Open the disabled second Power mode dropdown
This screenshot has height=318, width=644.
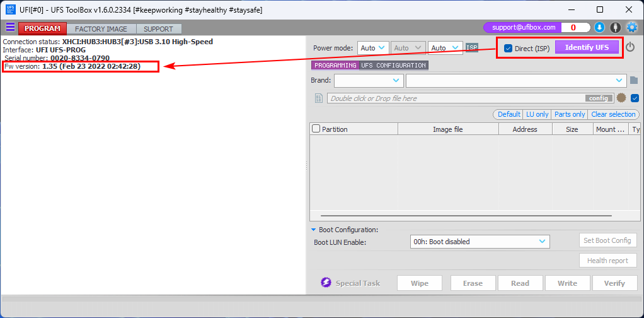point(408,48)
